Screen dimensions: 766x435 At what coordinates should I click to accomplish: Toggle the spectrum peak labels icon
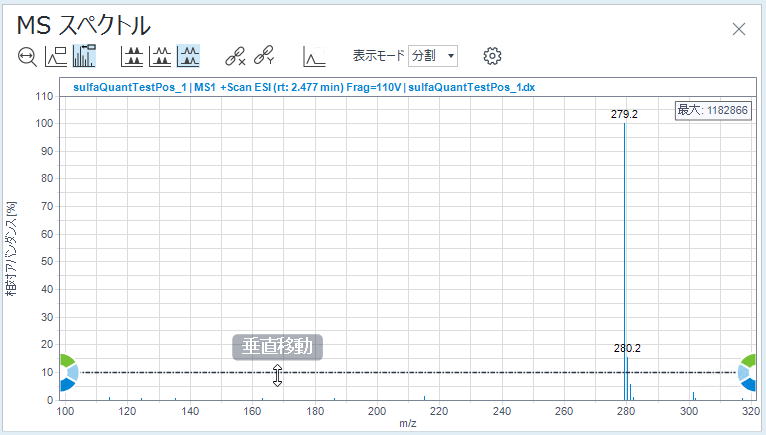click(84, 56)
